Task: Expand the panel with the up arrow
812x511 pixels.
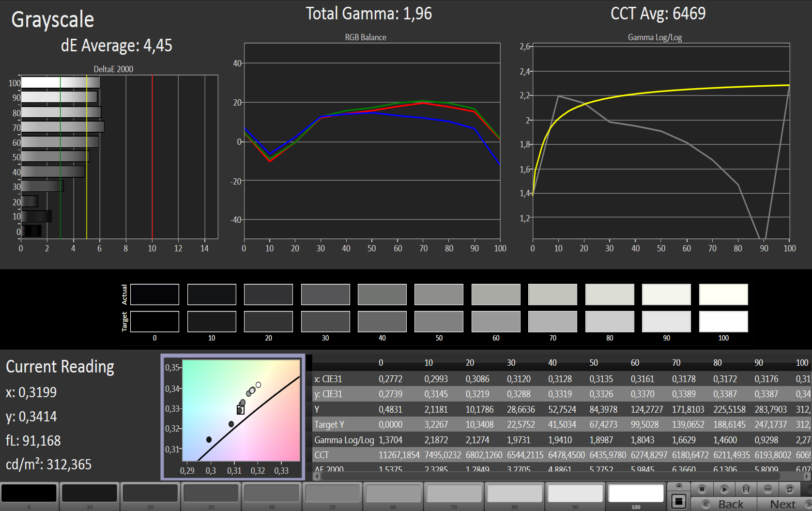Action: coord(679,485)
